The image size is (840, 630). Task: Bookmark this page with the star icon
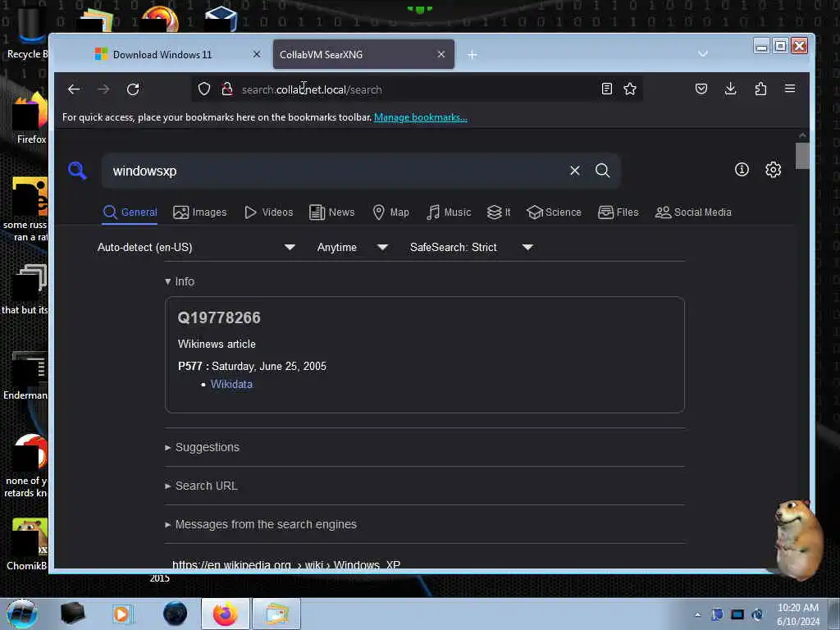pyautogui.click(x=630, y=89)
